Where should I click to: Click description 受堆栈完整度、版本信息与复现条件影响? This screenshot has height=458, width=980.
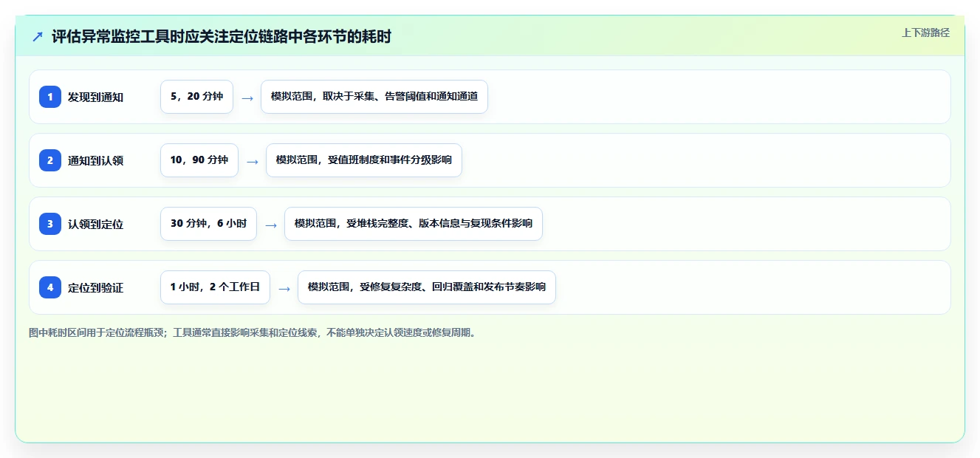point(439,224)
